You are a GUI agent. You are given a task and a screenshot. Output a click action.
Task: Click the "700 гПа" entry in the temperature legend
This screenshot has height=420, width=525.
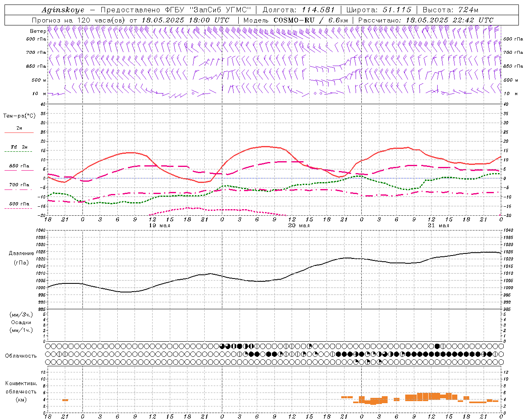pos(19,185)
